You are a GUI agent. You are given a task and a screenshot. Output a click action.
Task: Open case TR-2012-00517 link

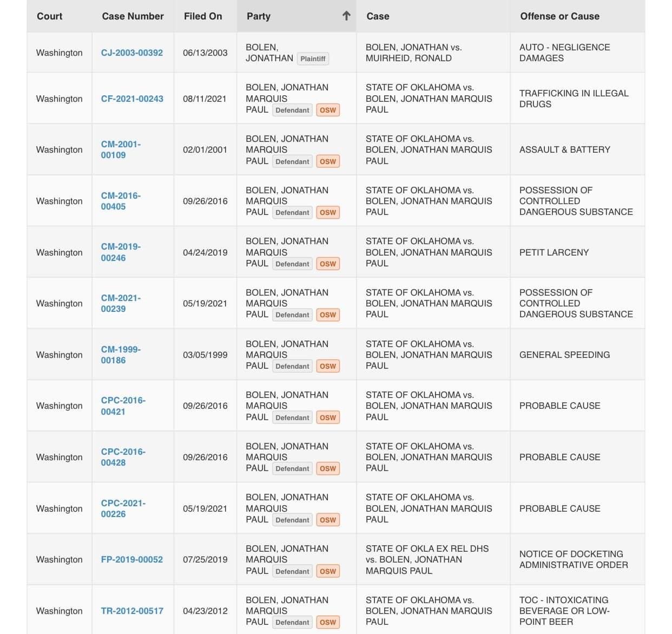pyautogui.click(x=132, y=611)
